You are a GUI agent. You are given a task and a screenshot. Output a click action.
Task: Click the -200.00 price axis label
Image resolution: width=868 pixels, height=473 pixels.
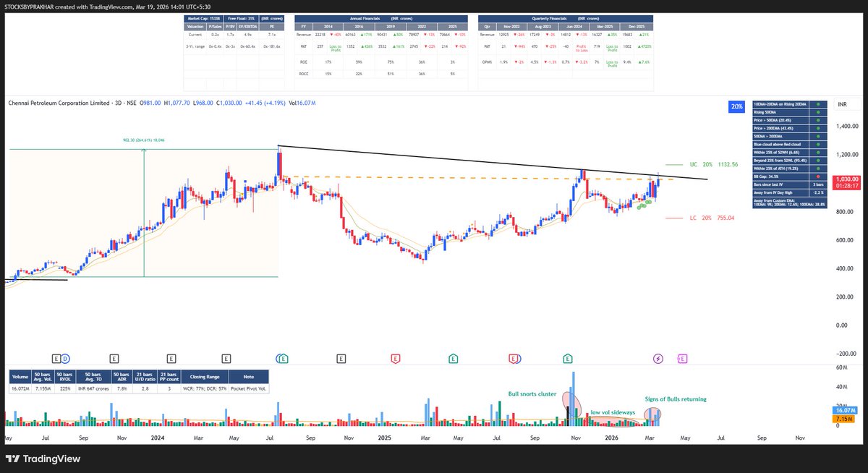845,353
